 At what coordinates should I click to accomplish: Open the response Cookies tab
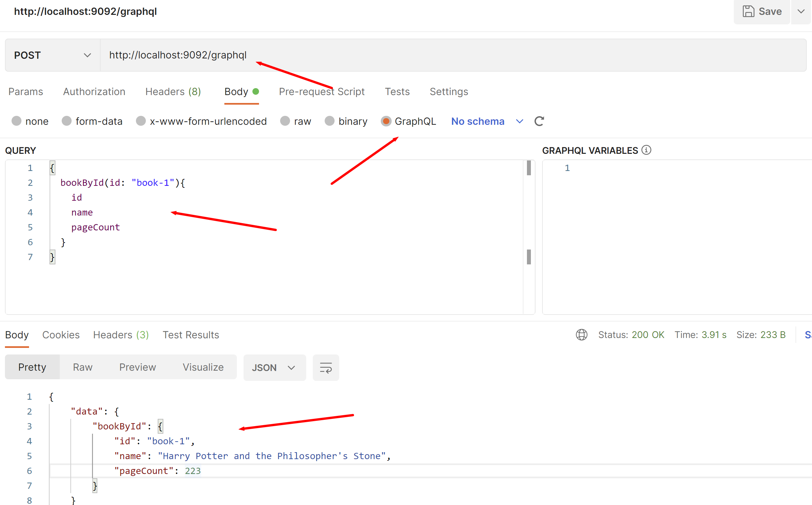click(61, 335)
